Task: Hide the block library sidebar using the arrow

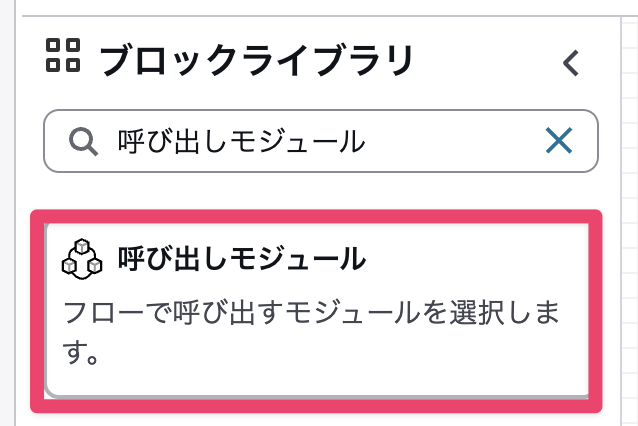Action: pyautogui.click(x=570, y=64)
